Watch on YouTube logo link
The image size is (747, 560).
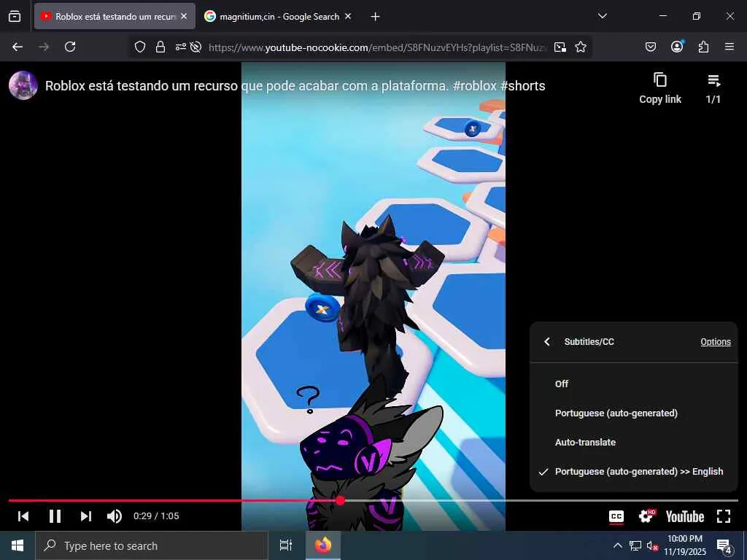[684, 517]
